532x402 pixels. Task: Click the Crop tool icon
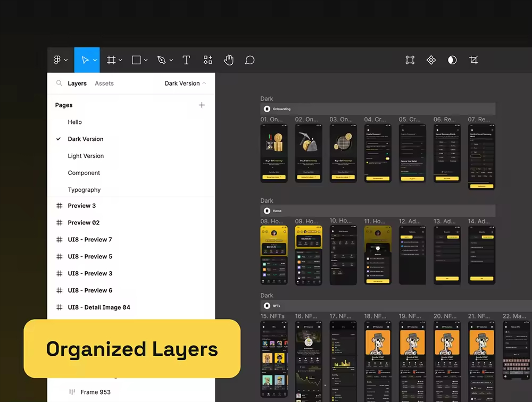473,60
